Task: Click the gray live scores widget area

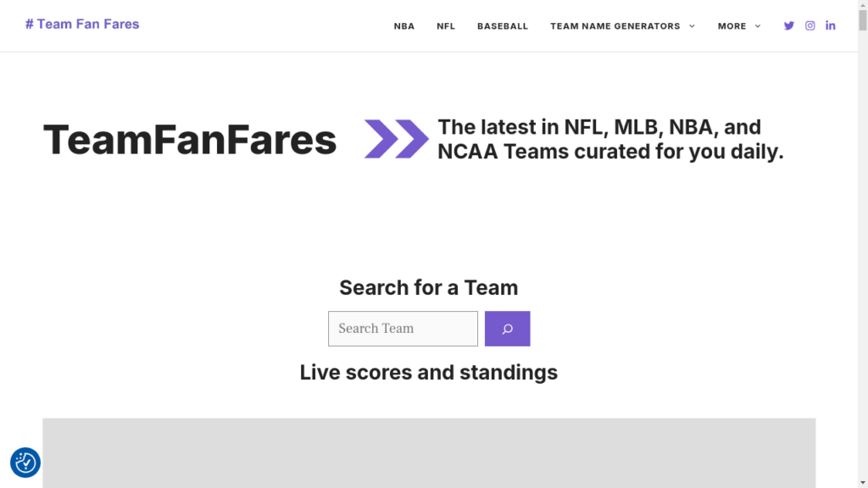Action: (x=429, y=452)
